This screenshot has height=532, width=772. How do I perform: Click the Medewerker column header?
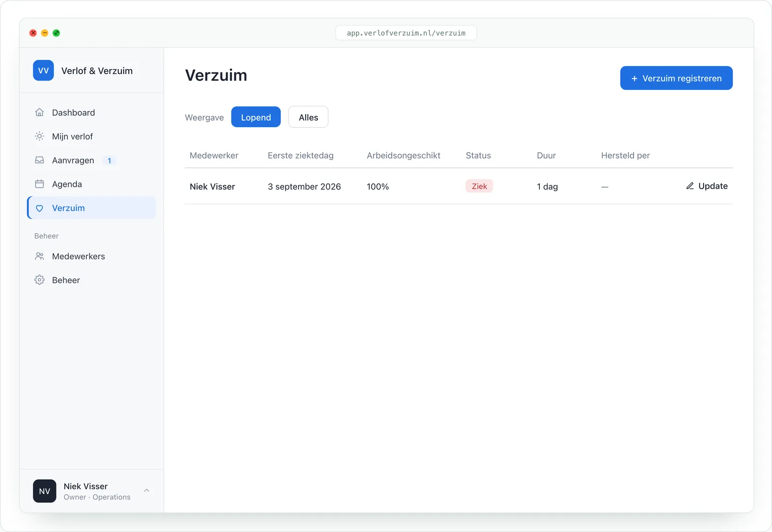(214, 155)
